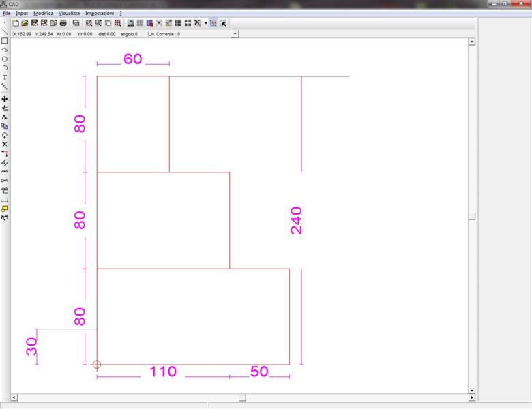Click the angolo:0 readout
Screen dimensions: 532x409
(x=129, y=34)
